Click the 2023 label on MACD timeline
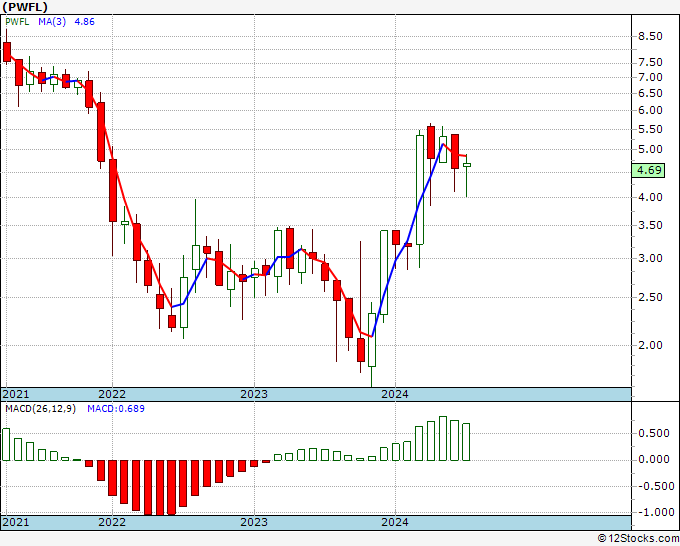The width and height of the screenshot is (680, 546). (254, 522)
